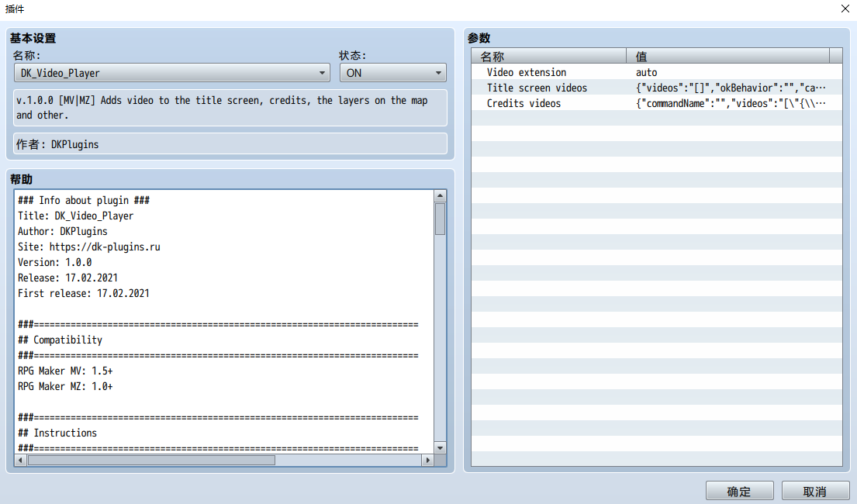Open the status ON dropdown
The height and width of the screenshot is (504, 857).
pyautogui.click(x=393, y=73)
